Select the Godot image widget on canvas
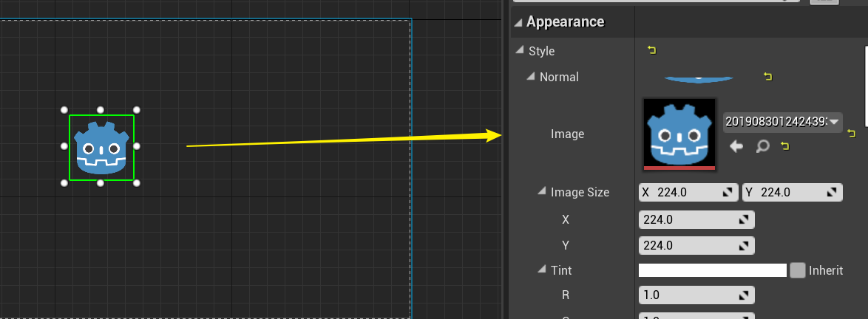Viewport: 868px width, 319px height. click(x=101, y=148)
